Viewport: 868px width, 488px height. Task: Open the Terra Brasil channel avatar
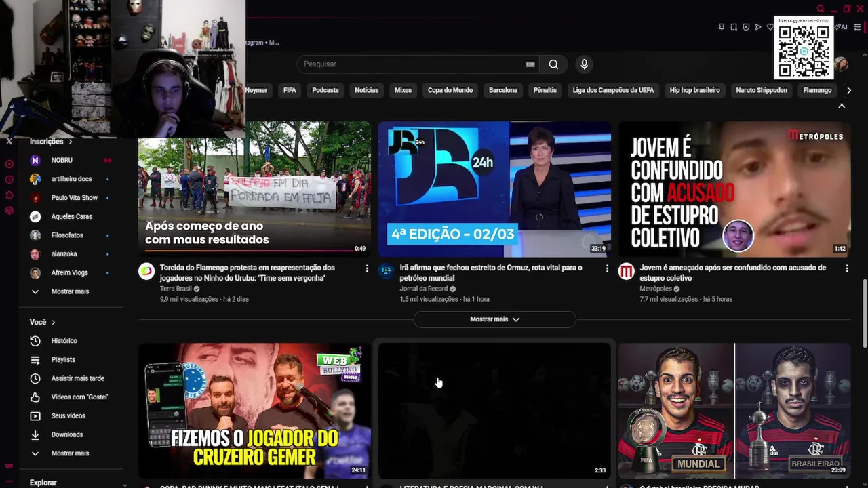[x=146, y=272]
